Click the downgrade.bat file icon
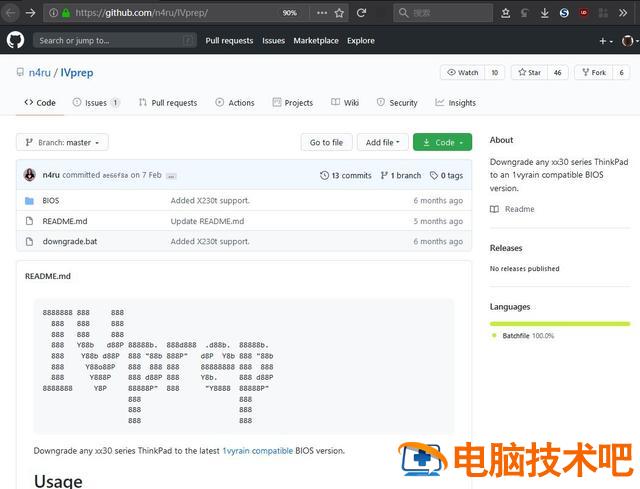This screenshot has width=640, height=489. click(29, 242)
